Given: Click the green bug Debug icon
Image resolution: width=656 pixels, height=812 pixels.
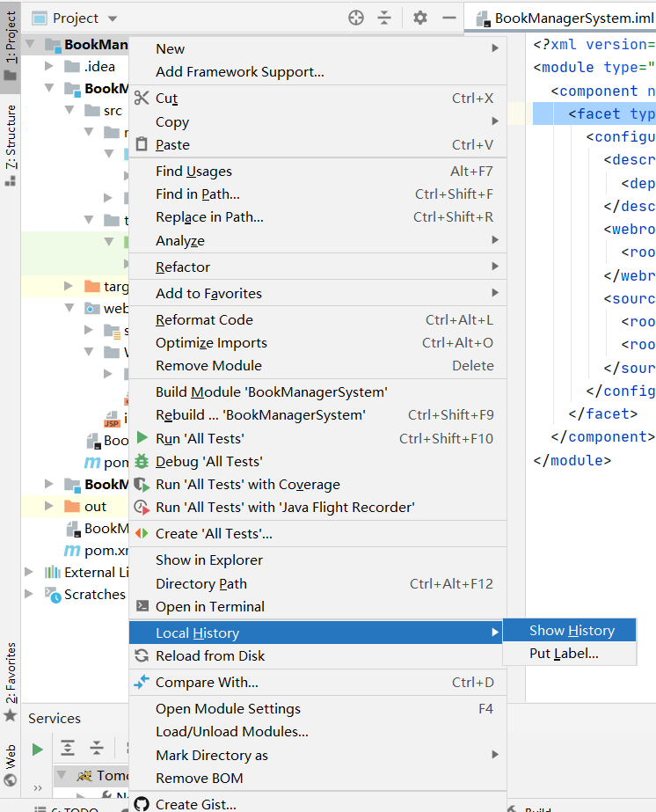Looking at the screenshot, I should 142,461.
